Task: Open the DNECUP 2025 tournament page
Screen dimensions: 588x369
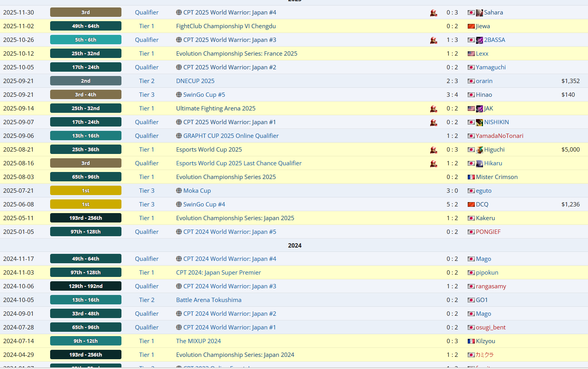Action: point(195,81)
